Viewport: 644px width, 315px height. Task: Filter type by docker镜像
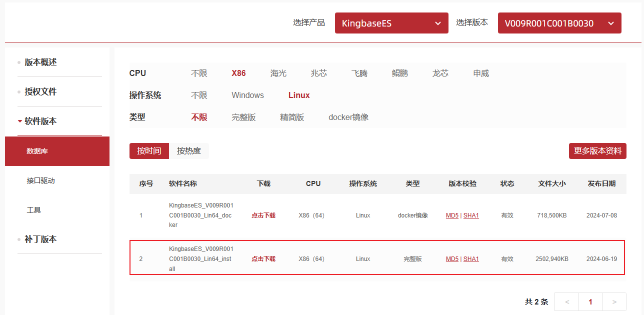[348, 117]
